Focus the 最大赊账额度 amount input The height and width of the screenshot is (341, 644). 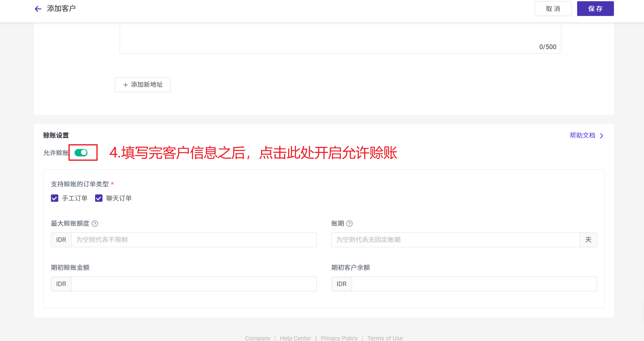193,240
